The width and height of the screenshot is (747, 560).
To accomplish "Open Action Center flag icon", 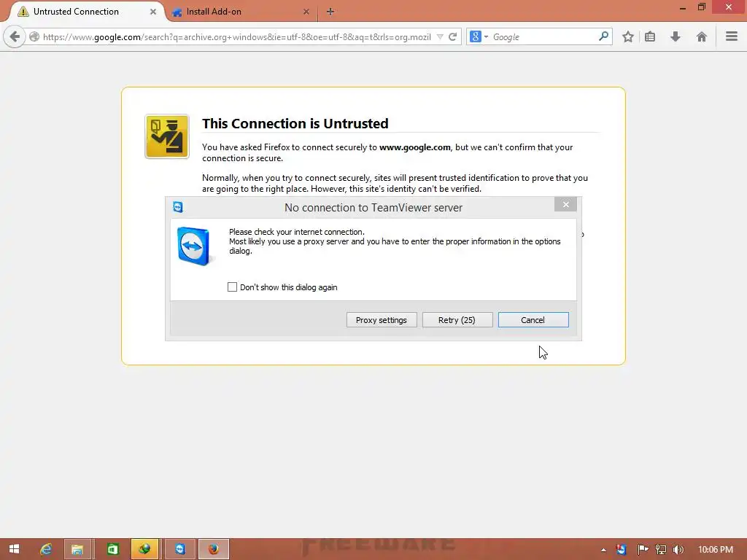I will [643, 550].
